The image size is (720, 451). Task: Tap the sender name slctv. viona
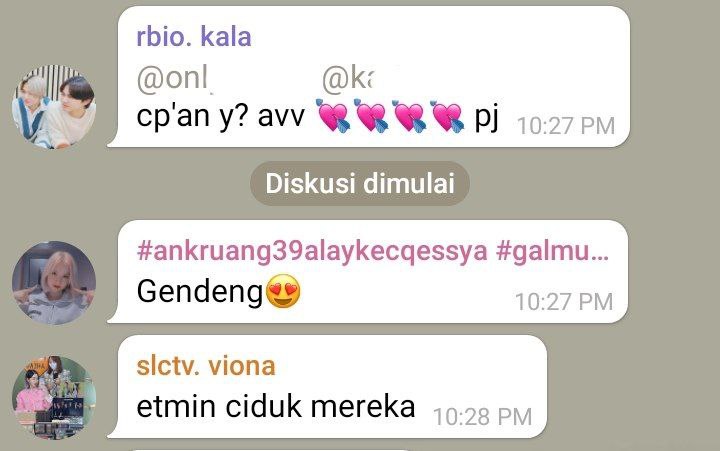[206, 366]
